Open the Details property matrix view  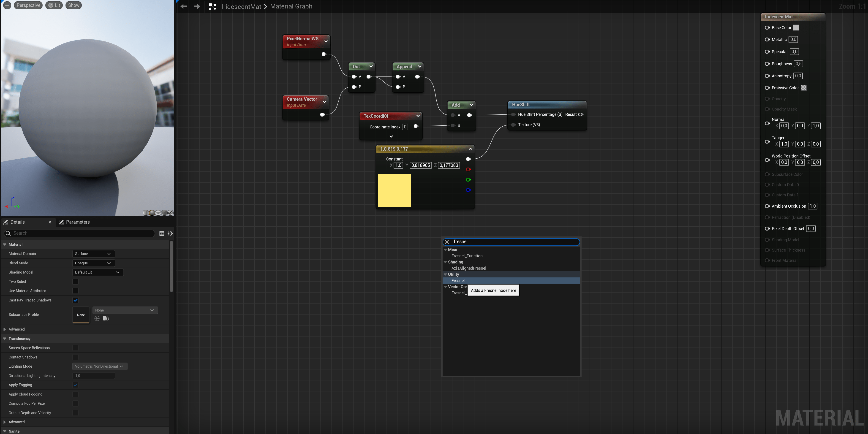click(x=162, y=233)
